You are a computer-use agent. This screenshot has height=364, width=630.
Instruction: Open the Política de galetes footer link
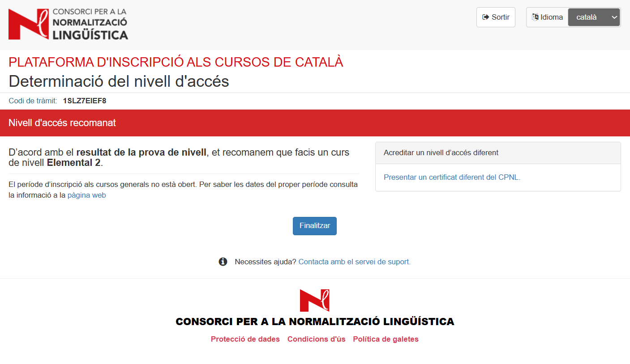point(386,339)
